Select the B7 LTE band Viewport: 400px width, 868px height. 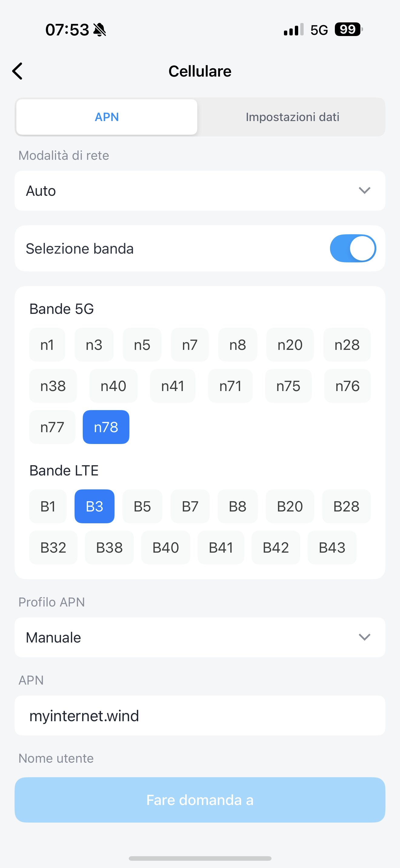point(190,506)
